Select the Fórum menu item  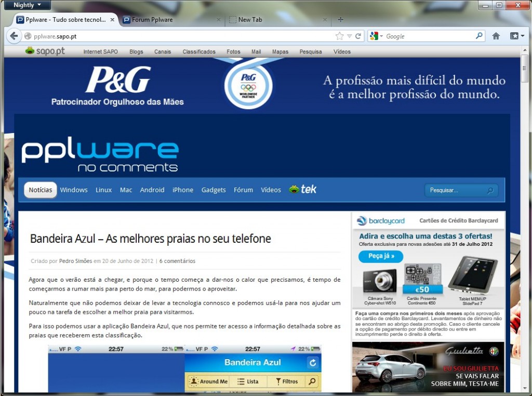pos(243,190)
